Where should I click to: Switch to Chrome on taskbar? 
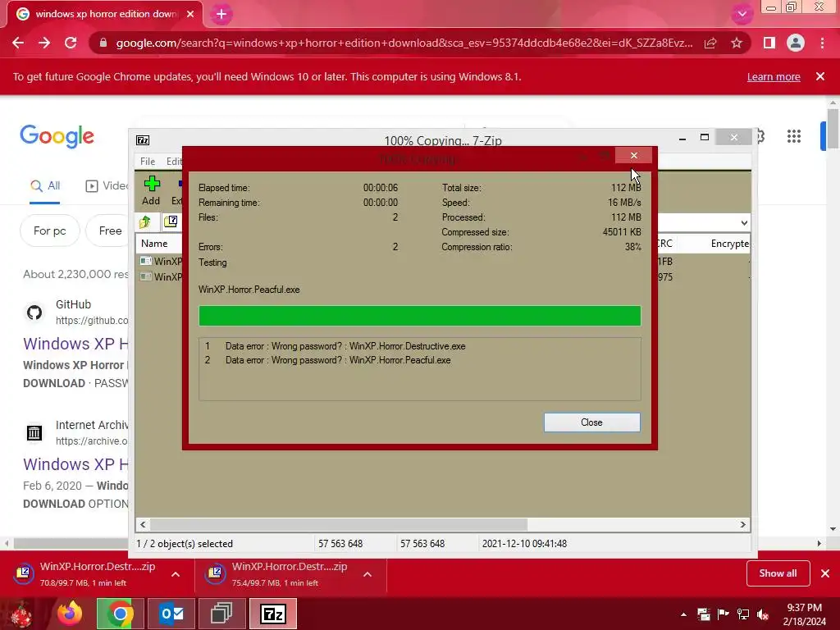[121, 614]
